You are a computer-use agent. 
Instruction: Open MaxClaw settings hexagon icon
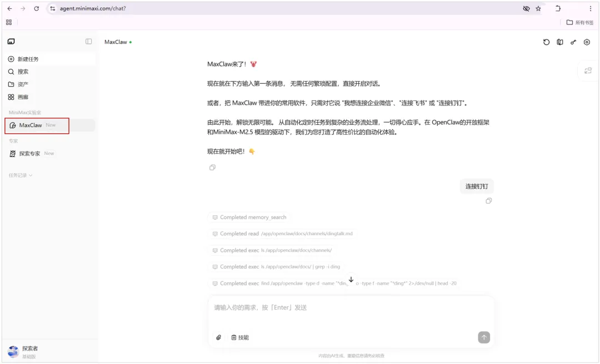[x=587, y=42]
